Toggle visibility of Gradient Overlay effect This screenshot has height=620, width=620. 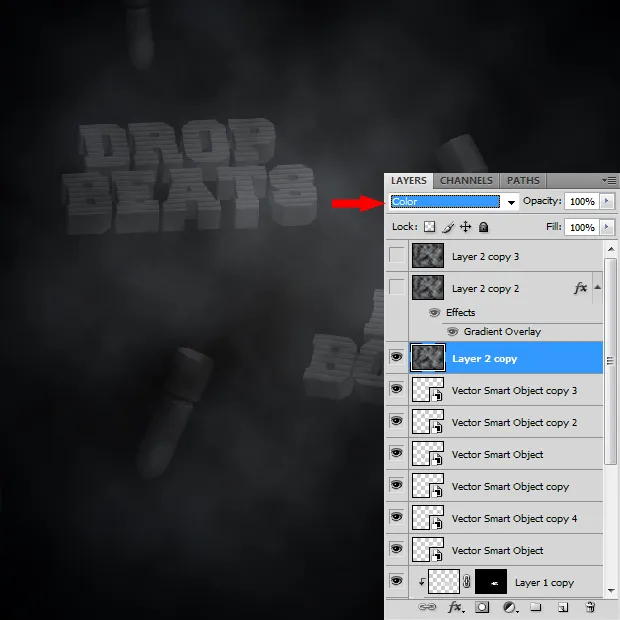pos(452,331)
